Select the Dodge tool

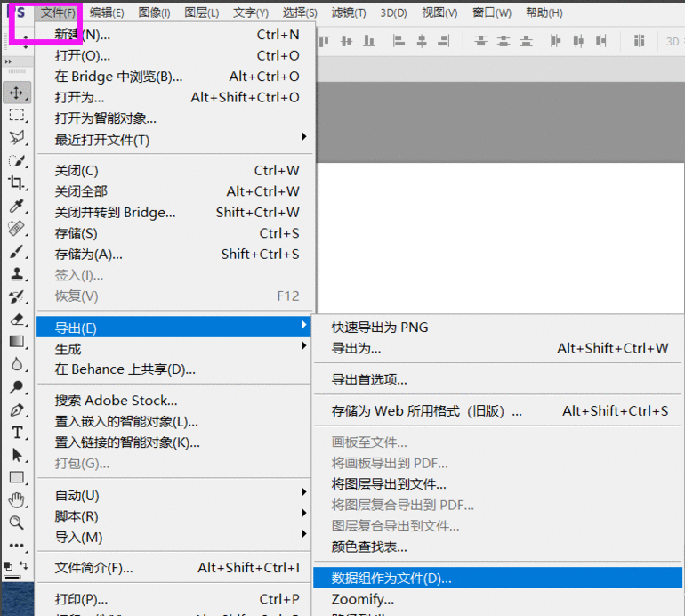16,387
